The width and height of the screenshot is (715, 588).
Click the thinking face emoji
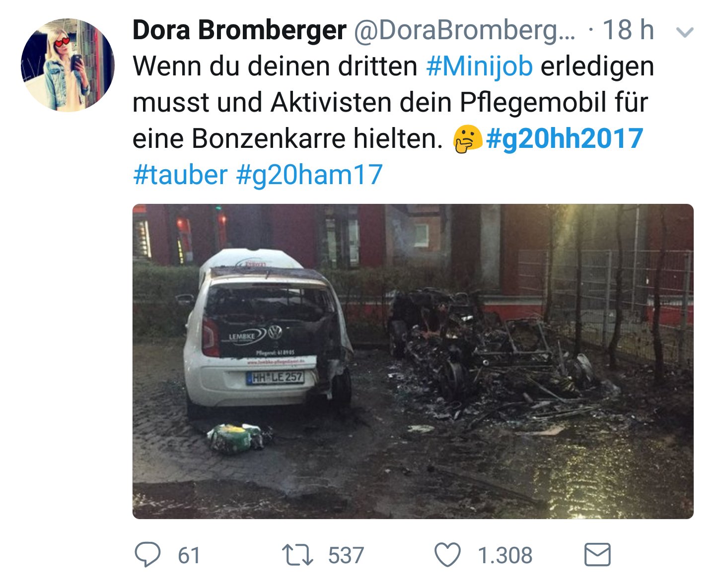pyautogui.click(x=467, y=139)
